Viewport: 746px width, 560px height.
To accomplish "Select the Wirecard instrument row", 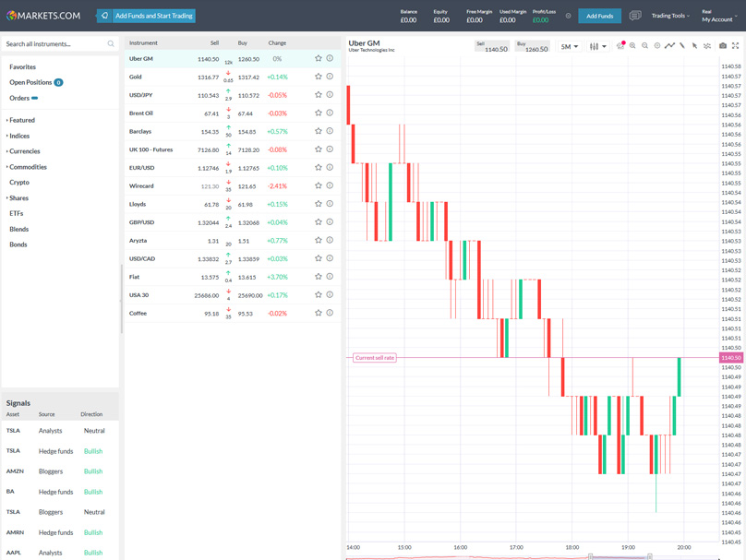I will tap(233, 185).
